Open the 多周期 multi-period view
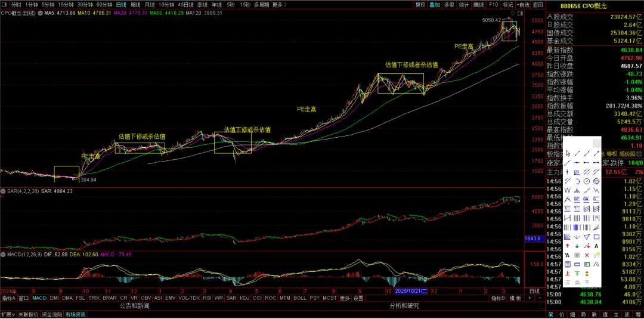Viewport: 644px width, 319px height. 262,5
